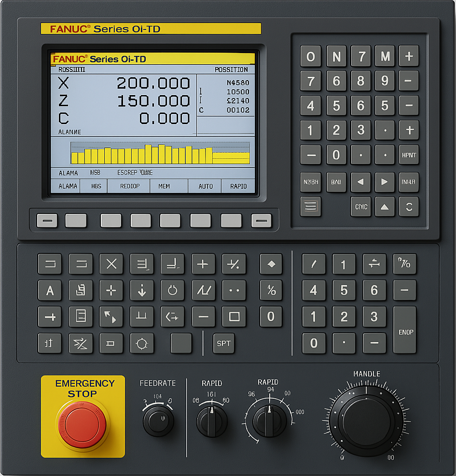
Task: Tap the horizontal lines list key
Action: tap(310, 207)
